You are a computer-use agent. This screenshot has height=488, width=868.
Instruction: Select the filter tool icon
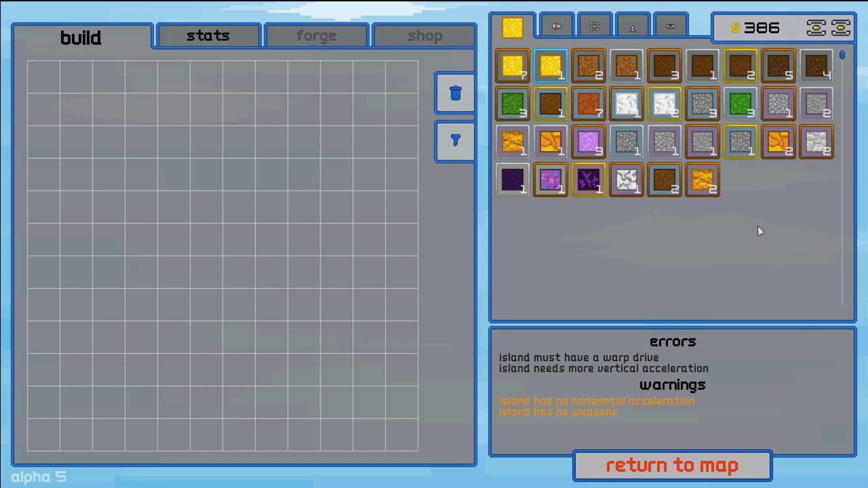(455, 141)
